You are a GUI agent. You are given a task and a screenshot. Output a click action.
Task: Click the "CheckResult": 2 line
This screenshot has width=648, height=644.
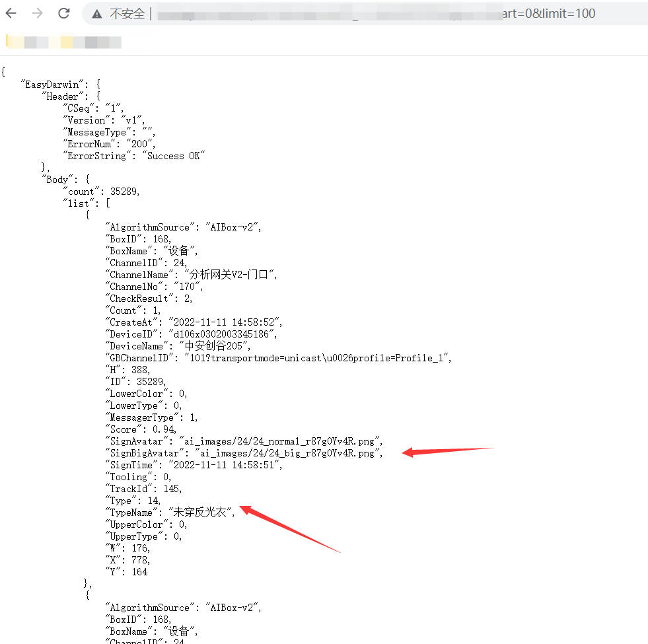(149, 299)
